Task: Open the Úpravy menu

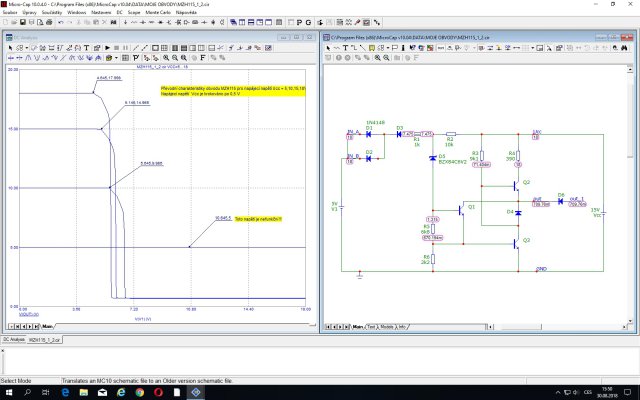Action: point(29,12)
